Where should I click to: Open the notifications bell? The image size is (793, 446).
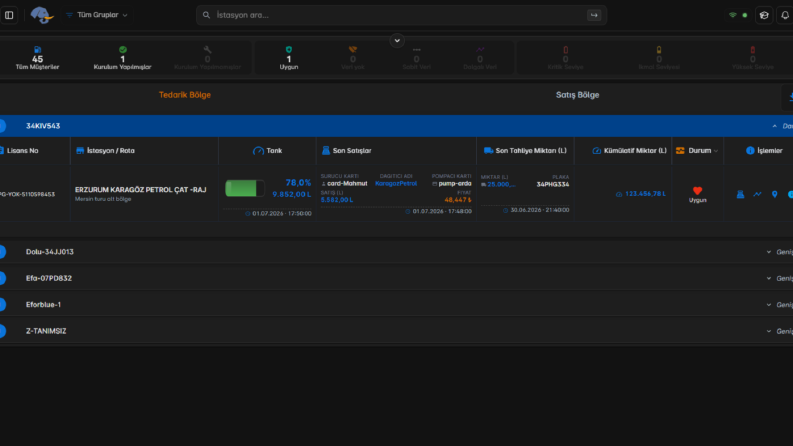[x=785, y=15]
